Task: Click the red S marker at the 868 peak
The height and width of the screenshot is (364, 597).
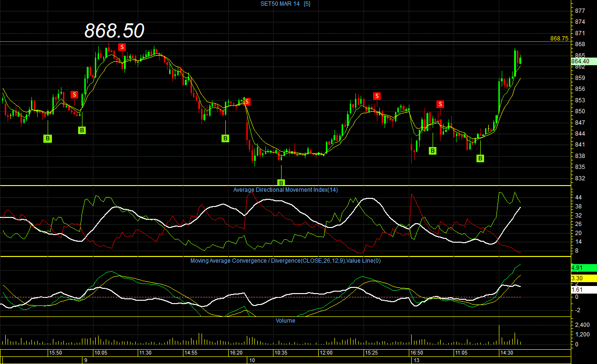Action: [x=122, y=47]
